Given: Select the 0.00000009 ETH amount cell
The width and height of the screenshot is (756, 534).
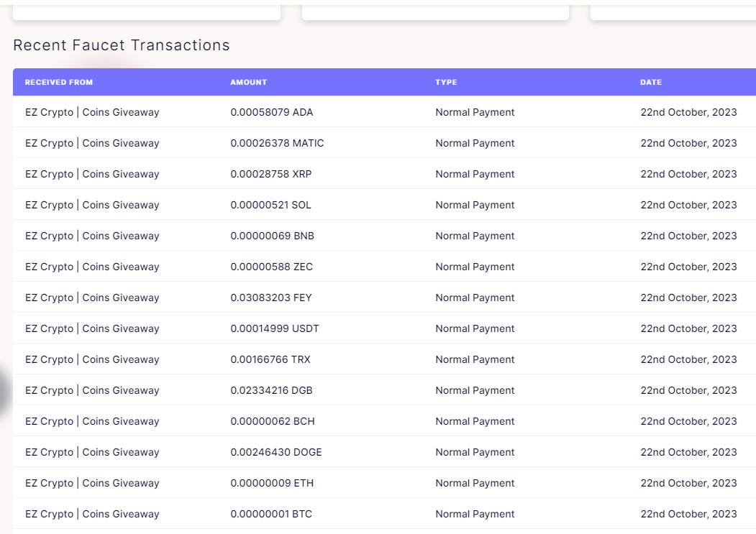Looking at the screenshot, I should (x=272, y=482).
